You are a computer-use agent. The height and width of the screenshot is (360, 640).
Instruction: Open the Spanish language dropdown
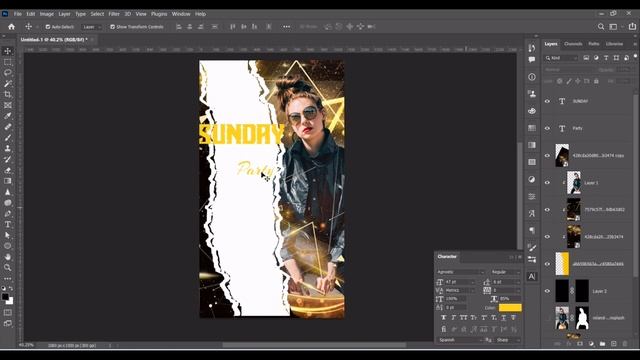(x=460, y=340)
